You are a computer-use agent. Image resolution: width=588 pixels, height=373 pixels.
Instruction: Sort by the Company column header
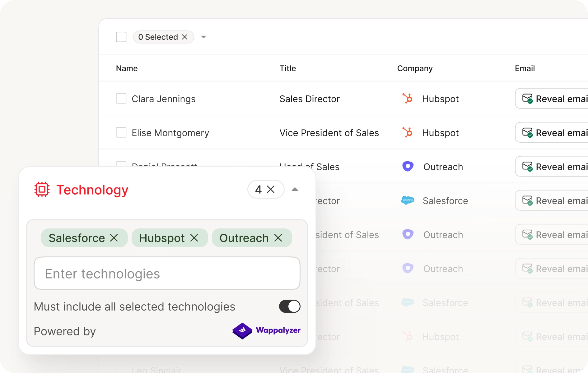click(415, 68)
